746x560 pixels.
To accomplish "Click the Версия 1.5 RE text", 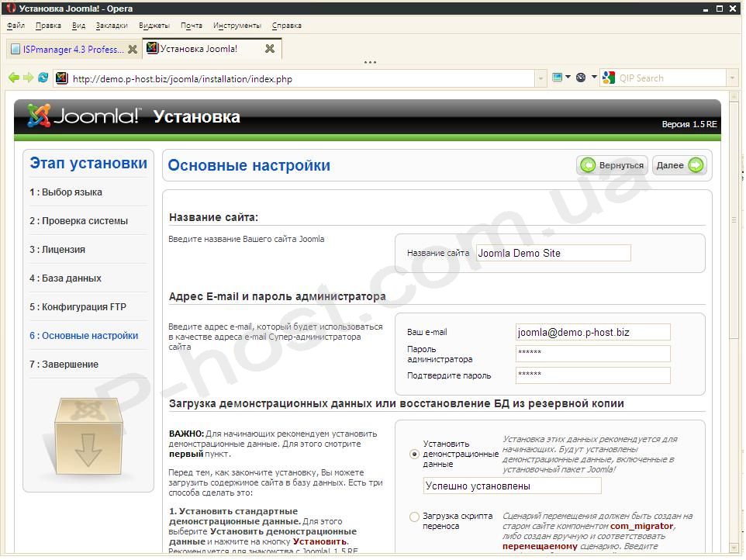I will point(689,124).
